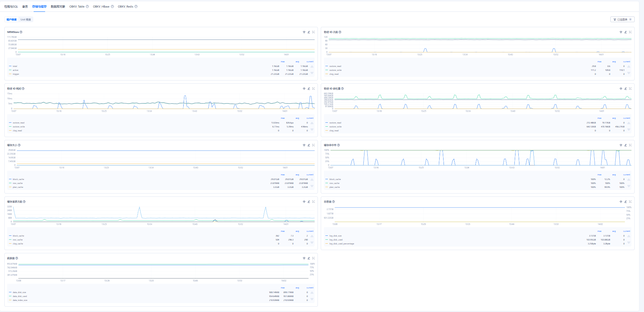Switch to Unit 维度 view
This screenshot has height=312, width=644.
coord(25,20)
